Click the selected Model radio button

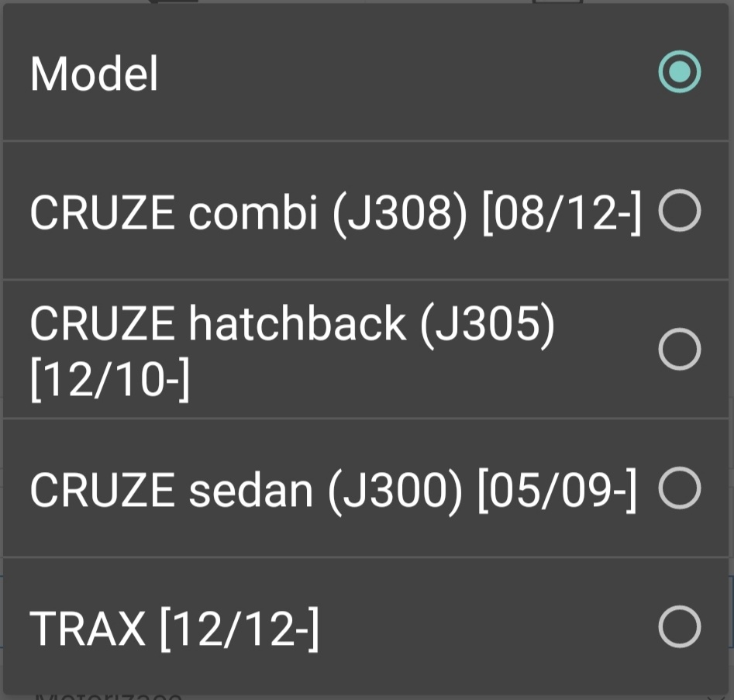pyautogui.click(x=679, y=72)
